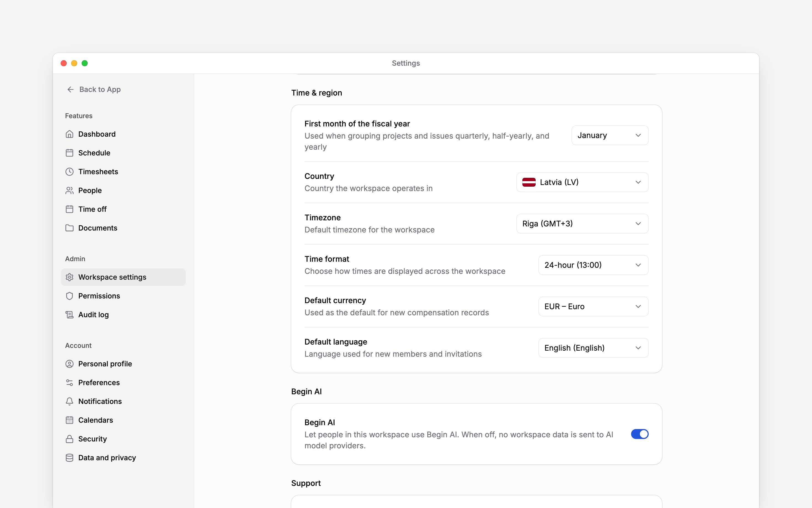Go to the Security settings page
This screenshot has height=508, width=812.
(x=123, y=439)
